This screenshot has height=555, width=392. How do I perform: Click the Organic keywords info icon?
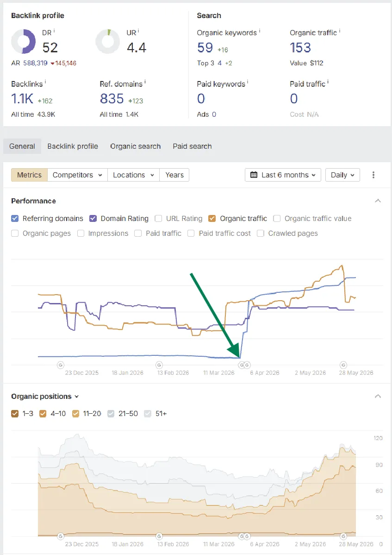(260, 31)
